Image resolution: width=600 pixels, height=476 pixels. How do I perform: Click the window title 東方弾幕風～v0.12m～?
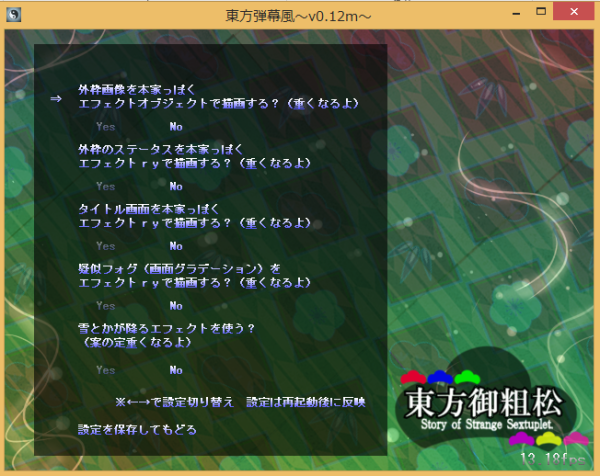[298, 16]
